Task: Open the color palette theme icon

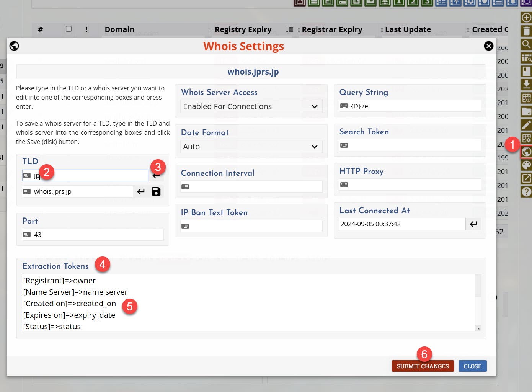Action: (x=526, y=165)
